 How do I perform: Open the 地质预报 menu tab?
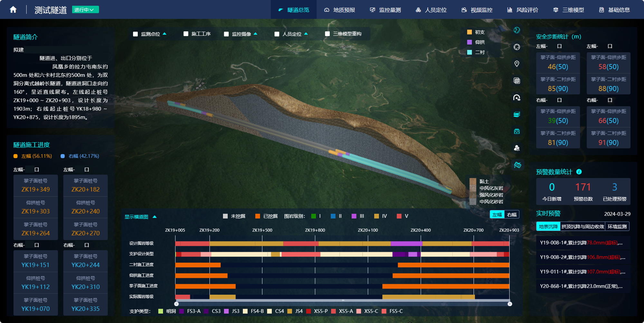tap(339, 10)
